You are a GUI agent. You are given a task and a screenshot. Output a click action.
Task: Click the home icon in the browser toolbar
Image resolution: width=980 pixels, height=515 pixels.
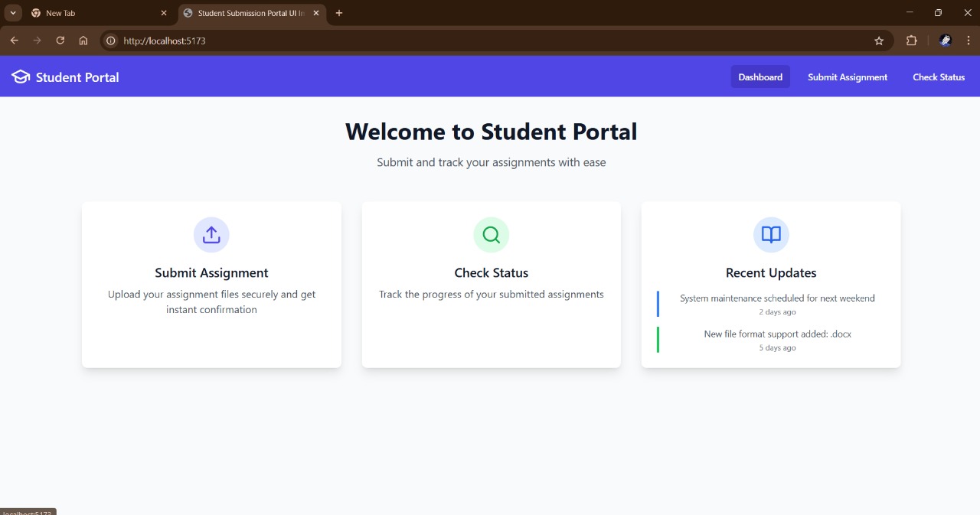coord(83,41)
